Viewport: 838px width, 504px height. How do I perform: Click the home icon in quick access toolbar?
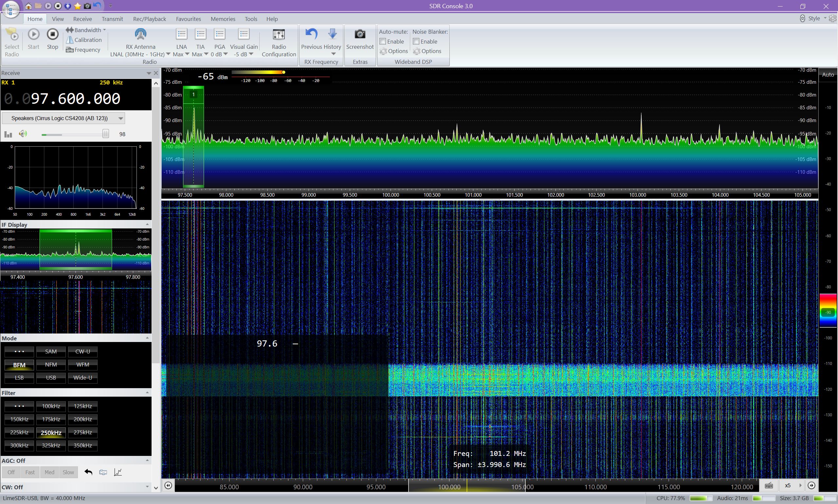pyautogui.click(x=28, y=6)
